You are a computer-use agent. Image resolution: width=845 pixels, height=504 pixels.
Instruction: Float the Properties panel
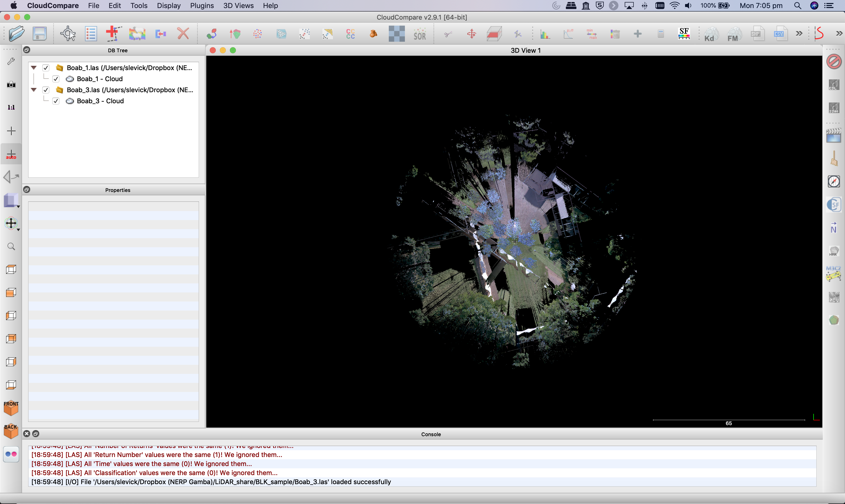coord(26,189)
